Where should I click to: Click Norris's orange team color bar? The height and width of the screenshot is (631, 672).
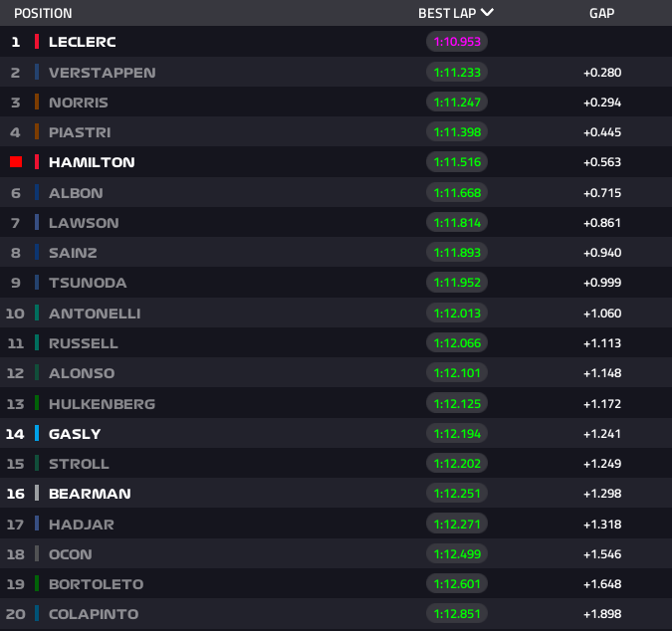[37, 103]
